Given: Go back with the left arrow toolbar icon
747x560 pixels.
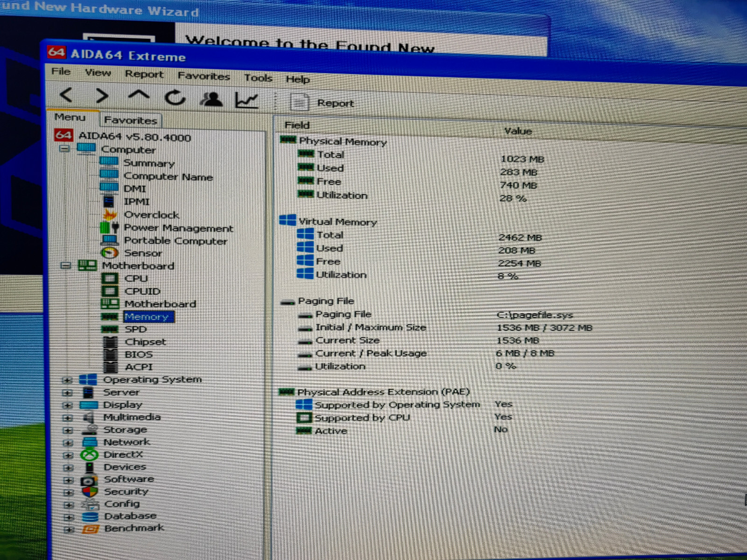Looking at the screenshot, I should (x=66, y=95).
